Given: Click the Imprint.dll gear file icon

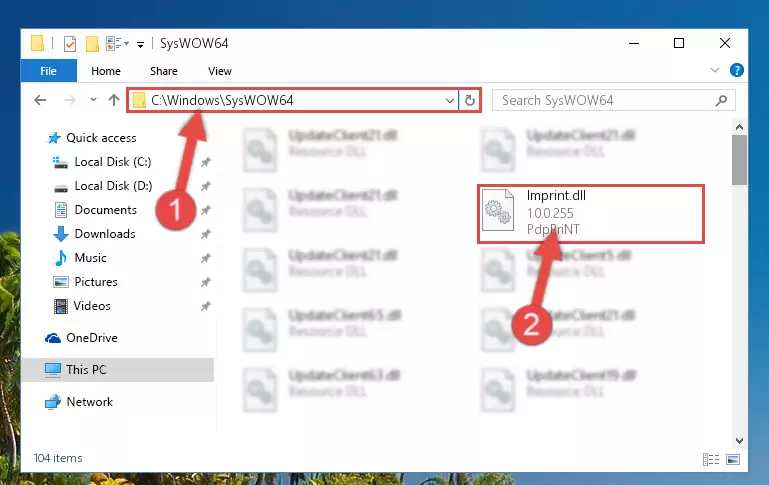Looking at the screenshot, I should click(498, 211).
